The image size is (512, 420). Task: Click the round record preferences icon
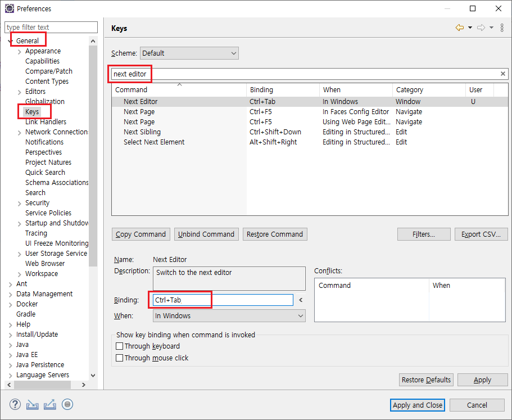pyautogui.click(x=67, y=404)
